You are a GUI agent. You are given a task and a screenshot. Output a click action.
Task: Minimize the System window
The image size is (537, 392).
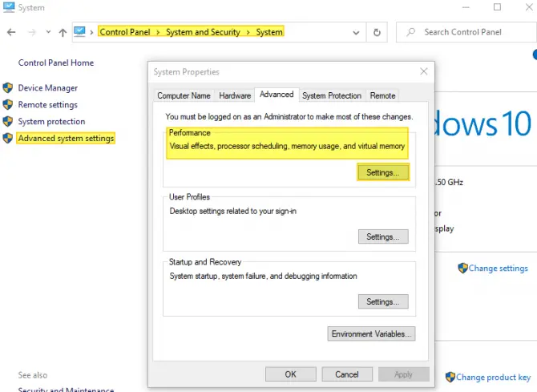[x=466, y=7]
